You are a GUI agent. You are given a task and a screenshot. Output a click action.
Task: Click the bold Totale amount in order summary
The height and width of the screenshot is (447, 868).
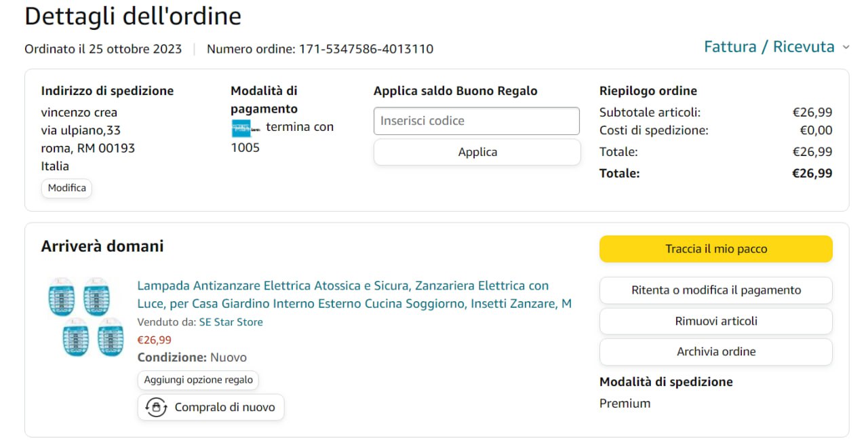812,173
